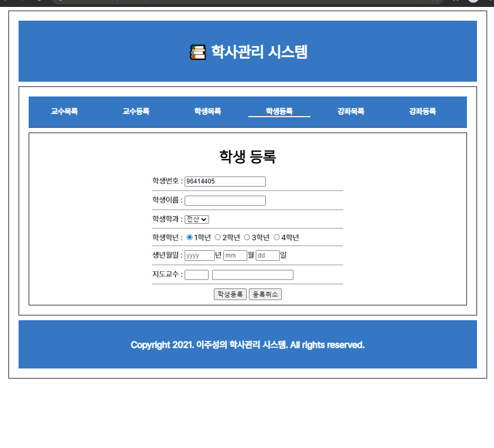Click the stacked books logo icon
The width and height of the screenshot is (494, 448).
(x=197, y=52)
